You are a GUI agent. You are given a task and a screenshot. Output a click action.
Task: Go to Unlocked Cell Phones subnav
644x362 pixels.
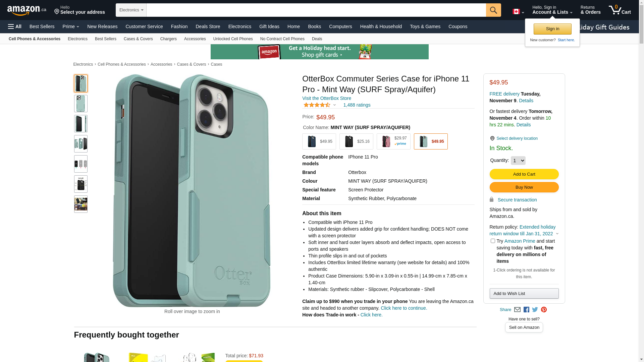coord(233,39)
